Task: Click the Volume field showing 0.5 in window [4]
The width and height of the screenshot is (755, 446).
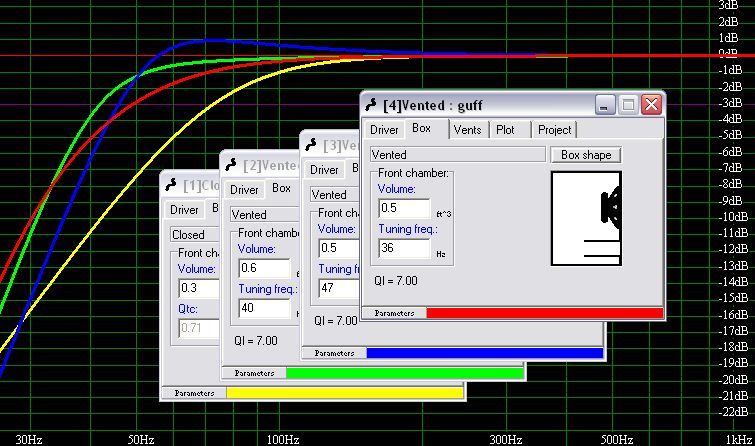Action: [404, 208]
